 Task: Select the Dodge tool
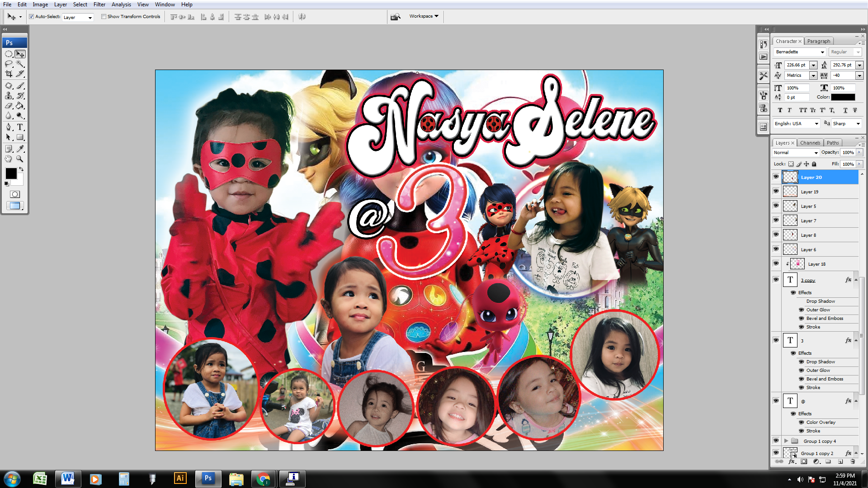[20, 115]
